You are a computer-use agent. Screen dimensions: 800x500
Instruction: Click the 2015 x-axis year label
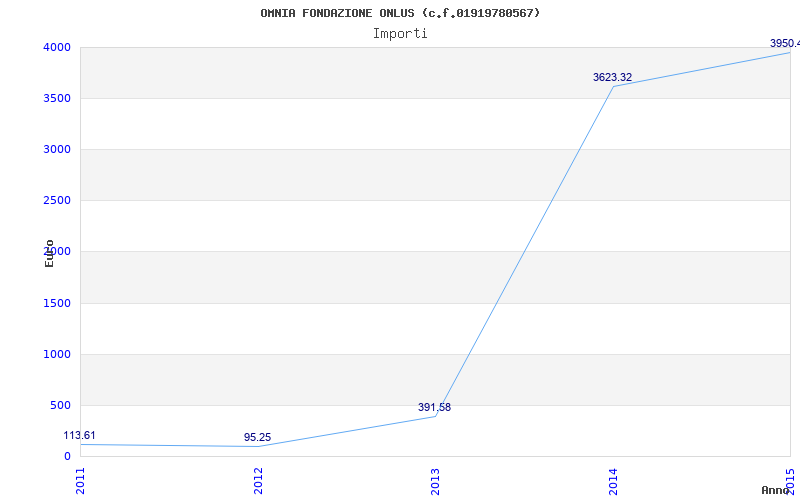click(x=790, y=481)
